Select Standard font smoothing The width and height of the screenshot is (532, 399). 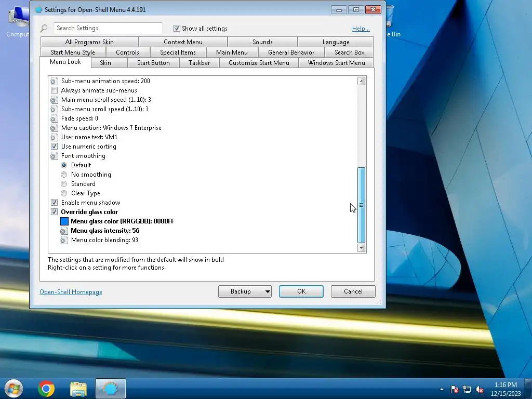[x=64, y=184]
